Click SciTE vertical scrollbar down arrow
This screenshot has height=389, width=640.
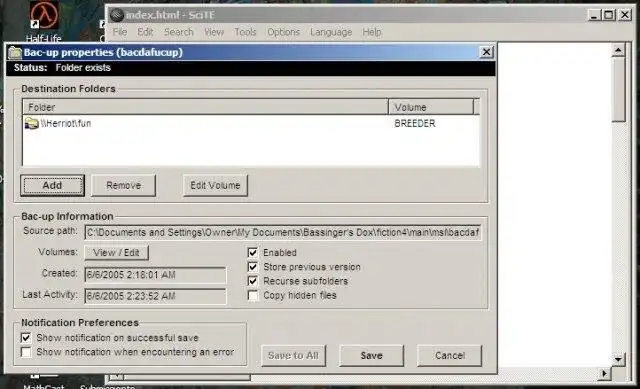pyautogui.click(x=618, y=359)
